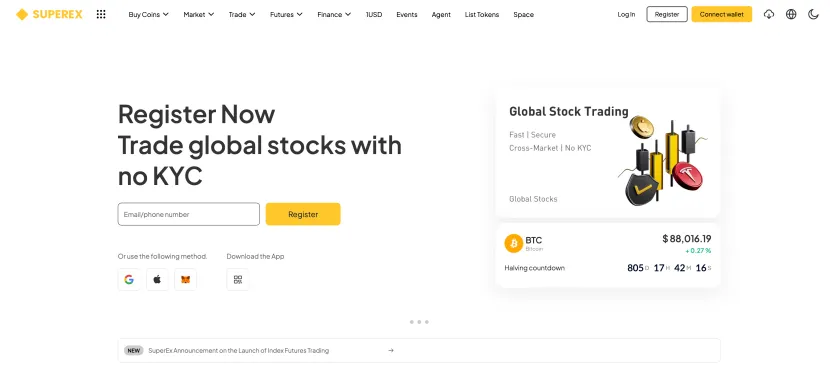The width and height of the screenshot is (830, 388).
Task: Click the download app cloud icon
Action: tap(769, 14)
